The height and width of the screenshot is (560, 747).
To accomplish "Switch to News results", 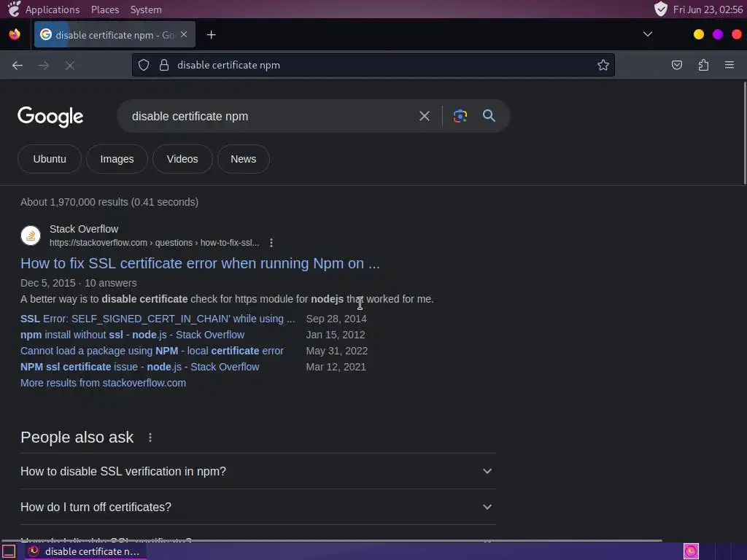I will (x=244, y=159).
